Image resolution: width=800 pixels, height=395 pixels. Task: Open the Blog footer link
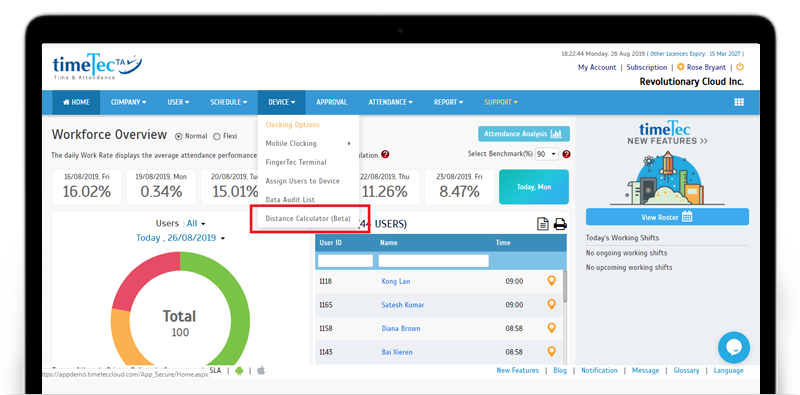560,371
